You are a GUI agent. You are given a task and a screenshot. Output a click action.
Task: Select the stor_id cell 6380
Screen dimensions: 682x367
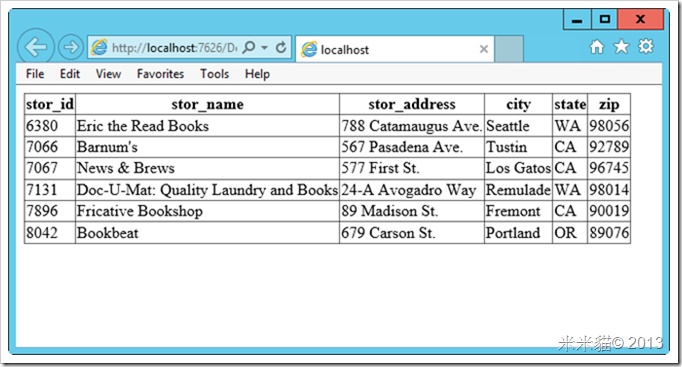coord(50,126)
